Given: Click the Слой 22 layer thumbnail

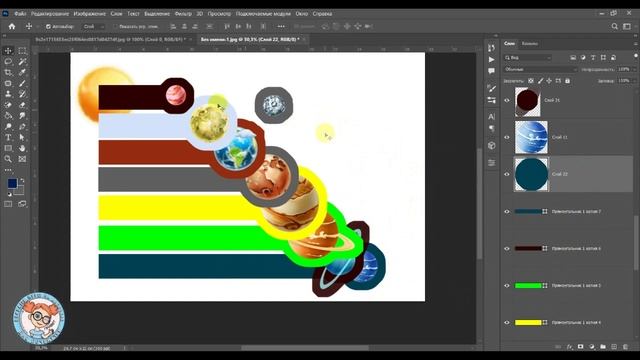Looking at the screenshot, I should pyautogui.click(x=531, y=174).
